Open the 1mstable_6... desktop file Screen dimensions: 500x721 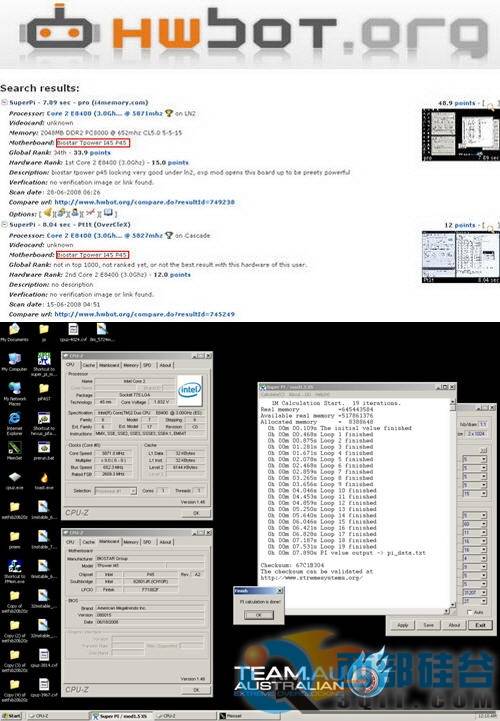[x=44, y=510]
